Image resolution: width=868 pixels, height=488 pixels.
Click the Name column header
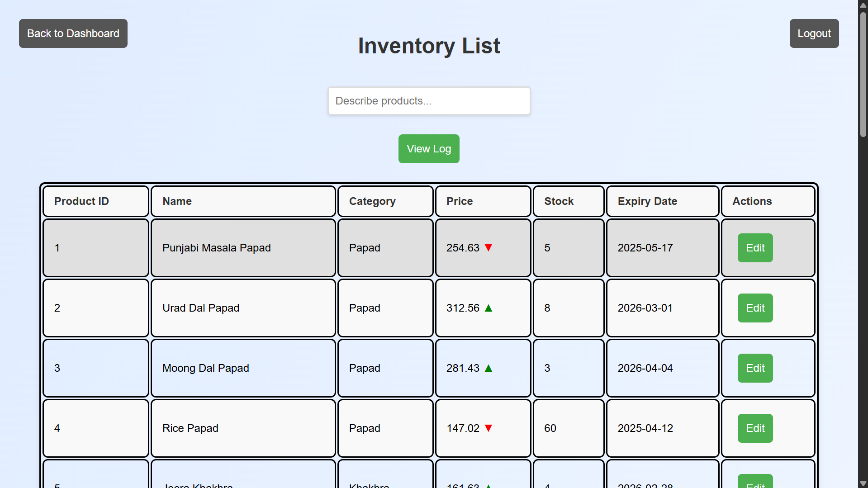point(243,201)
